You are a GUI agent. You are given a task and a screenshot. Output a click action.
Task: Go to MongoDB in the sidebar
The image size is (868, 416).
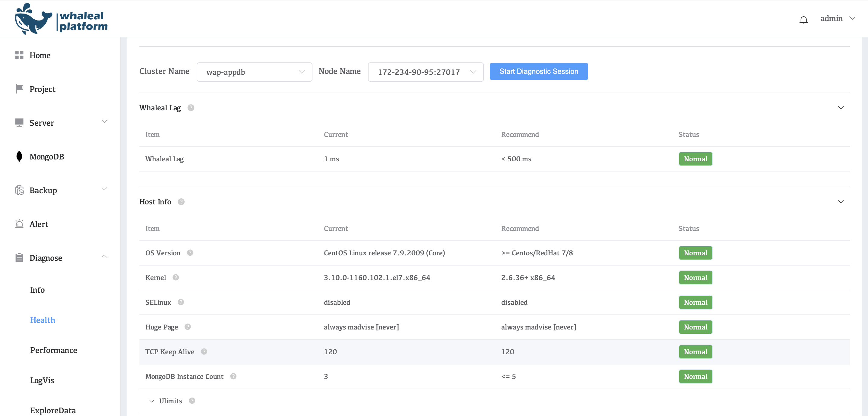pos(46,157)
